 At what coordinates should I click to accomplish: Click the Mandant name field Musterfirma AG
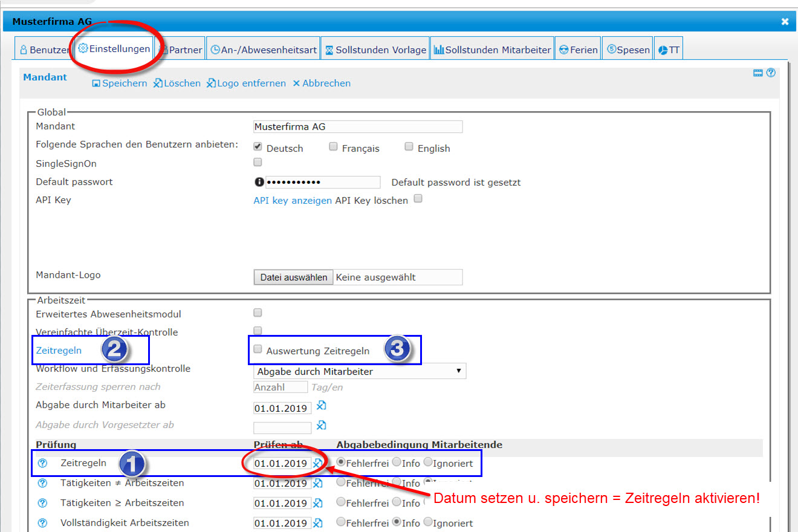coord(358,127)
